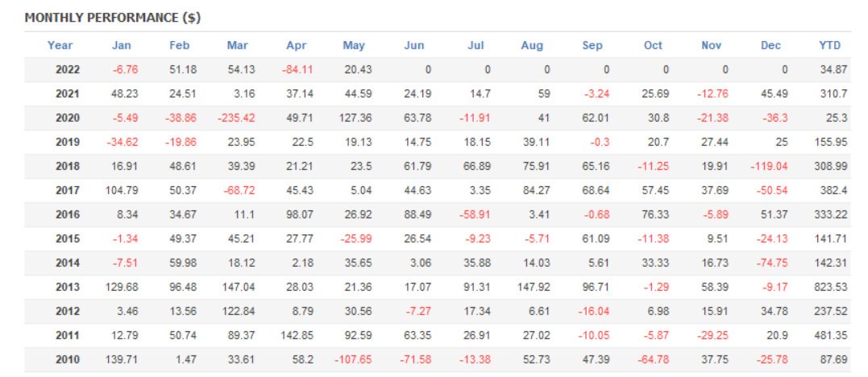This screenshot has height=377, width=868.
Task: Click the -107.65 May 2010 cell
Action: [351, 360]
